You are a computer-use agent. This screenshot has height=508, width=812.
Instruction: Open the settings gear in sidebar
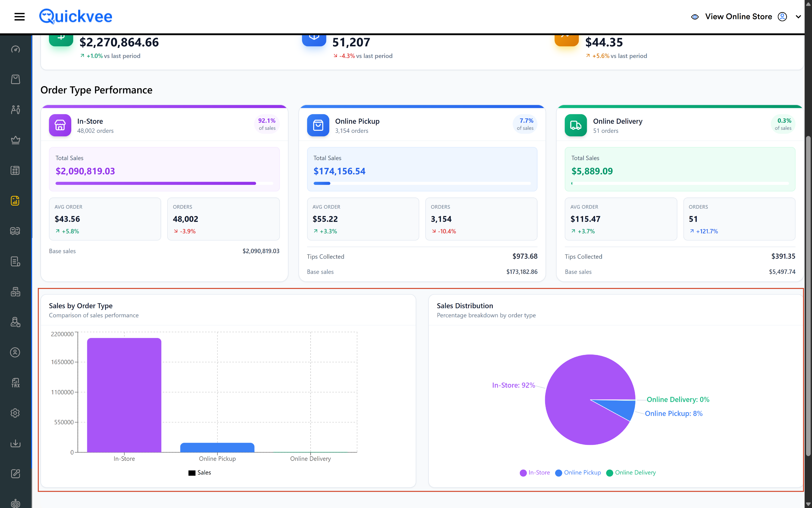pyautogui.click(x=16, y=413)
